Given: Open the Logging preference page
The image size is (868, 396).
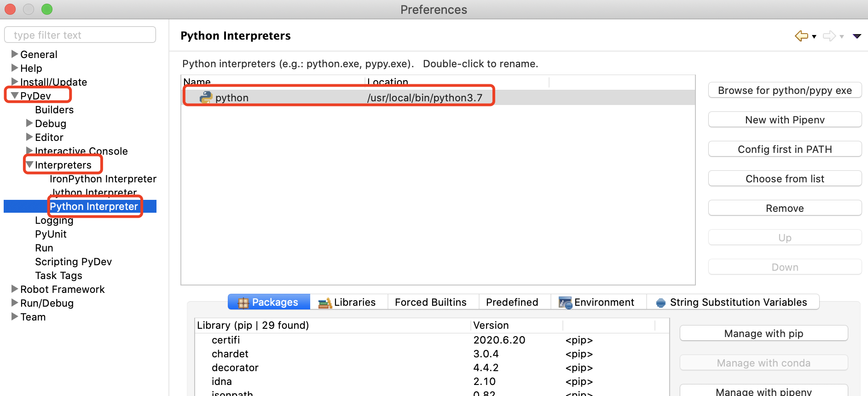Looking at the screenshot, I should coord(54,220).
